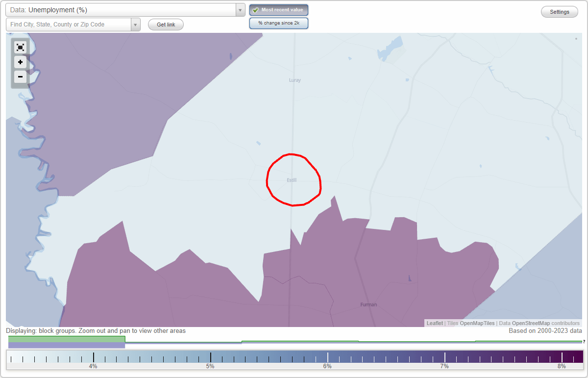The image size is (588, 378).
Task: Switch to the '% change since 2k' tab
Action: click(x=279, y=23)
